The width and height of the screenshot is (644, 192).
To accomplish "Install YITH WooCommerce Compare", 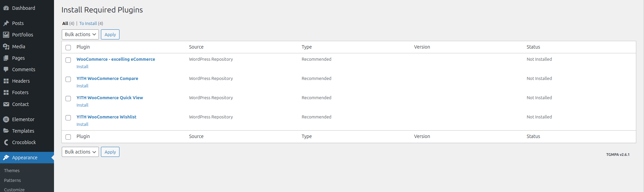I will click(x=82, y=86).
